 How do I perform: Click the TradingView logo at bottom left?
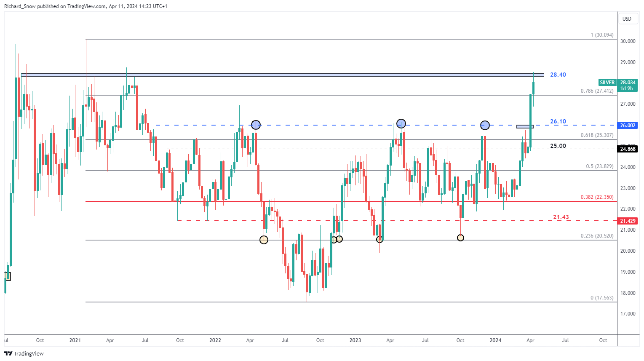click(24, 353)
